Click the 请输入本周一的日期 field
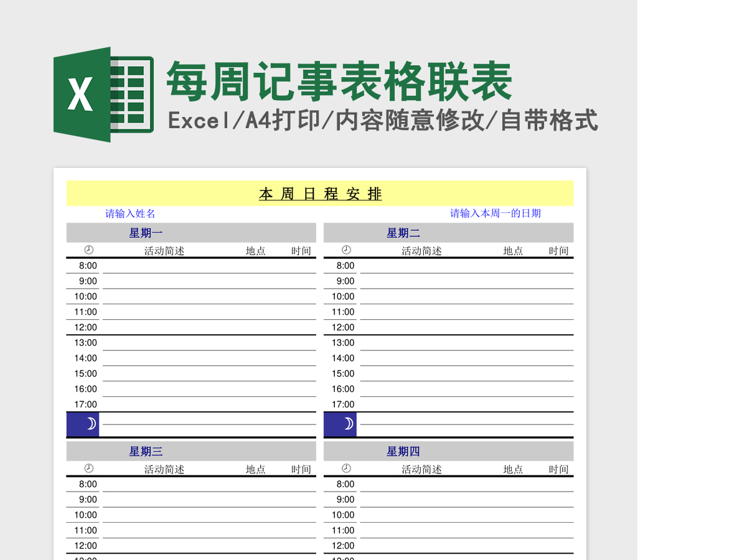 coord(496,213)
